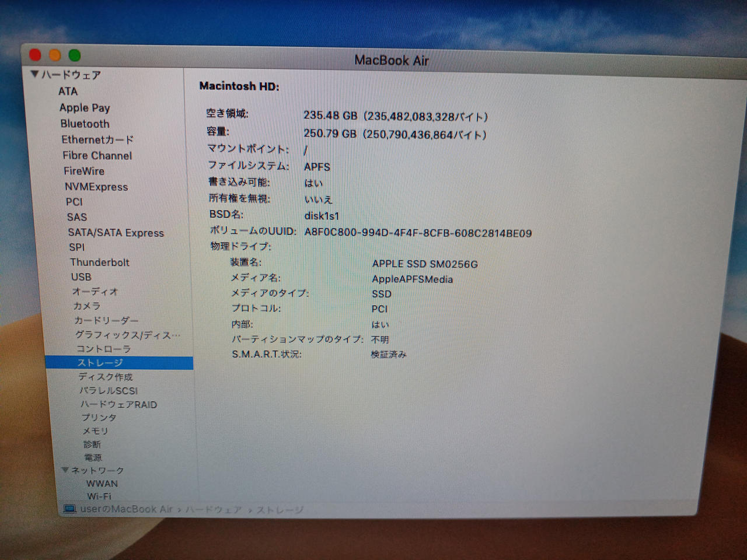
Task: Show NVMExpress information
Action: (x=96, y=187)
